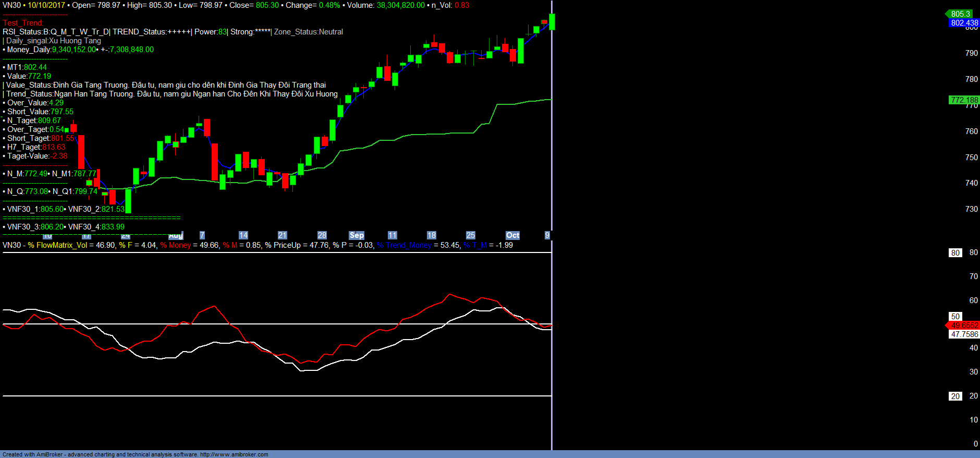980x458 pixels.
Task: Click the last green candlestick at top right
Action: click(x=552, y=22)
